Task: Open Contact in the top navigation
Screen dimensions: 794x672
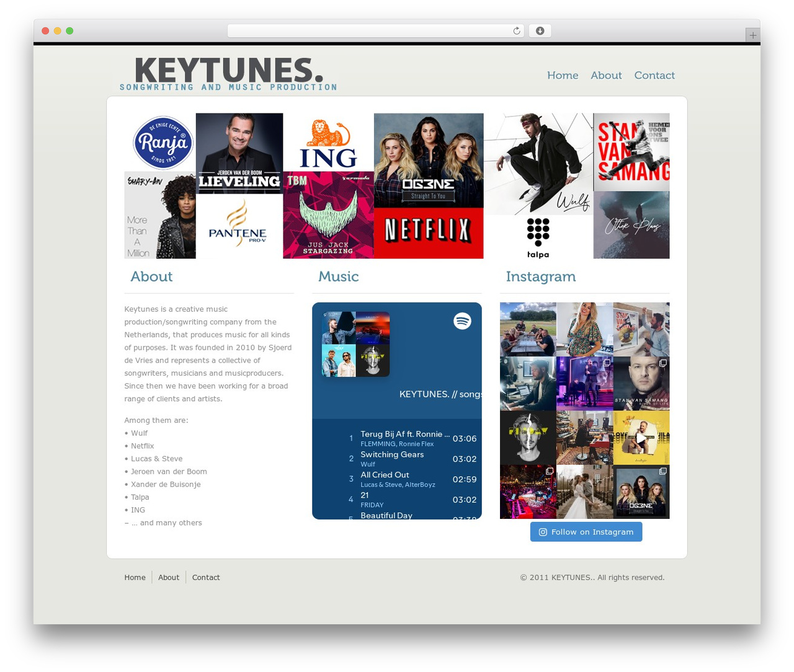Action: coord(654,75)
